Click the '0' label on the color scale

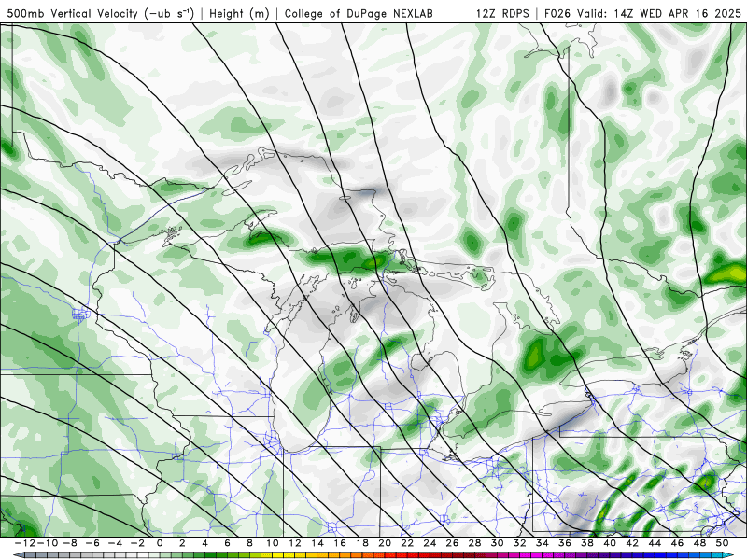point(160,543)
